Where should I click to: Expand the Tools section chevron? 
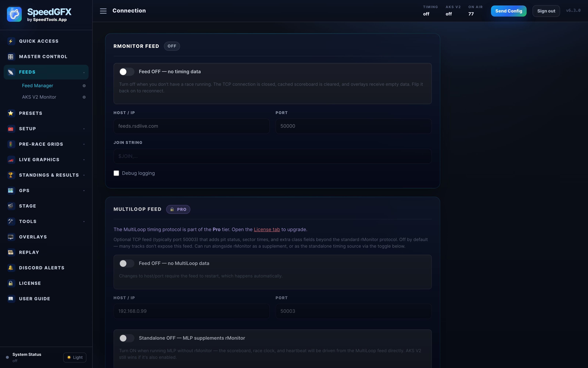click(x=84, y=222)
